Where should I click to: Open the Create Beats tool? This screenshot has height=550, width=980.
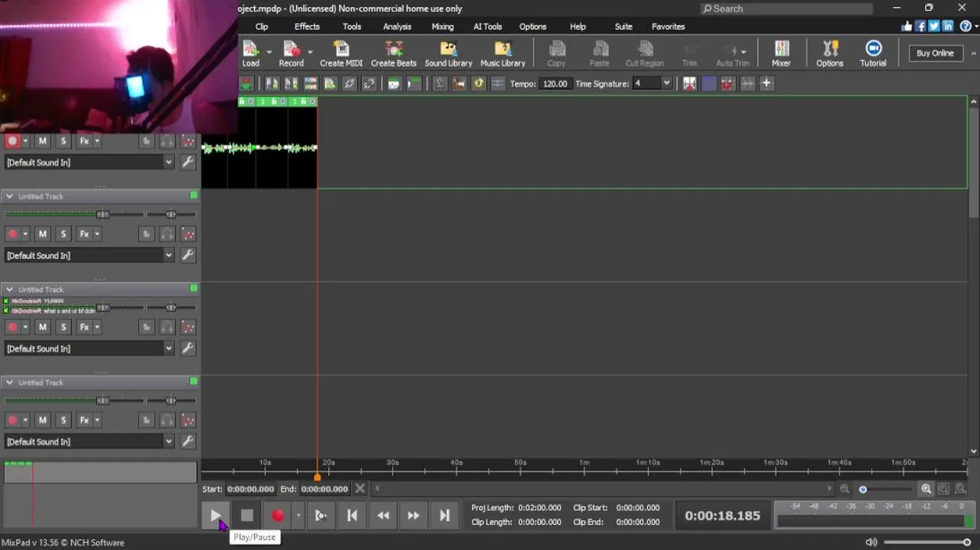point(393,53)
